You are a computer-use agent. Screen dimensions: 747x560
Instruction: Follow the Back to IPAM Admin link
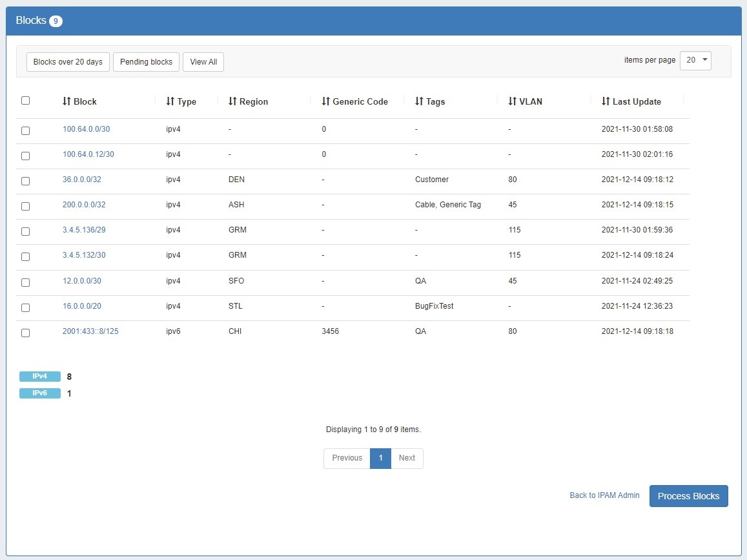coord(604,495)
